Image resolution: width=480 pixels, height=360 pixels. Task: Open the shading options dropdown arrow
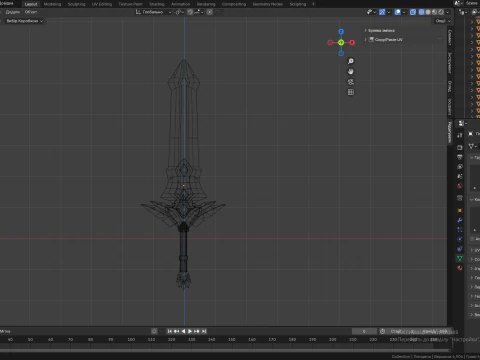click(448, 12)
